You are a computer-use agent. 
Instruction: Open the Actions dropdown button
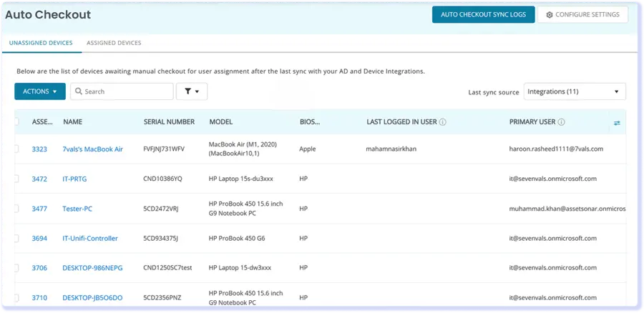pos(40,91)
